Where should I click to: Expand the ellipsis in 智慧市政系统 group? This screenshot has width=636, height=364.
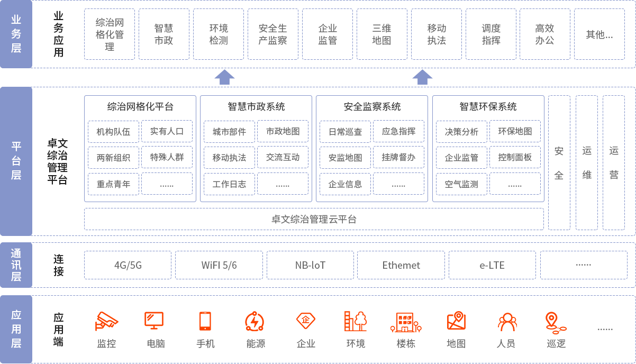(x=283, y=183)
